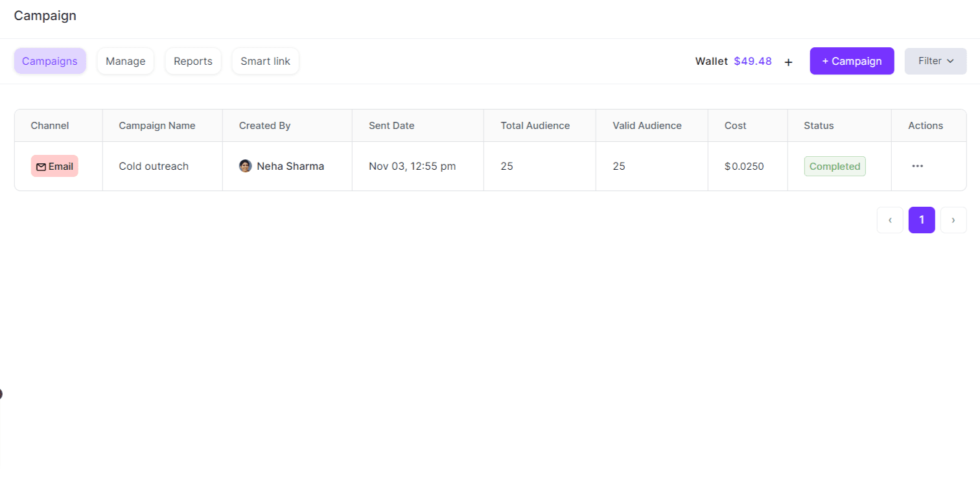Select the Campaigns tab
The image size is (980, 488).
click(50, 61)
